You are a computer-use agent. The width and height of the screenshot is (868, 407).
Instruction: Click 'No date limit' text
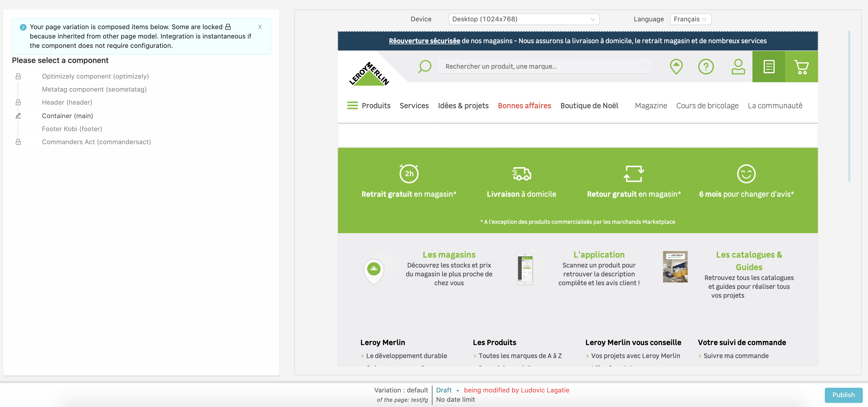click(x=455, y=400)
